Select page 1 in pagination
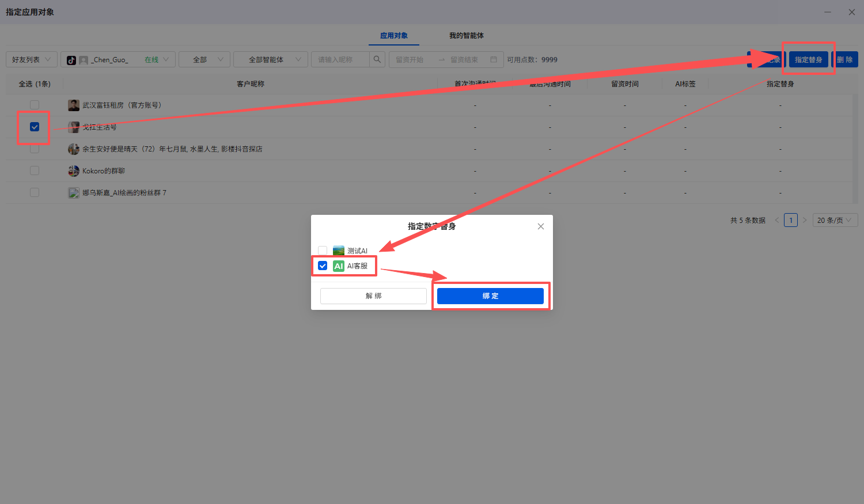864x504 pixels. point(791,220)
